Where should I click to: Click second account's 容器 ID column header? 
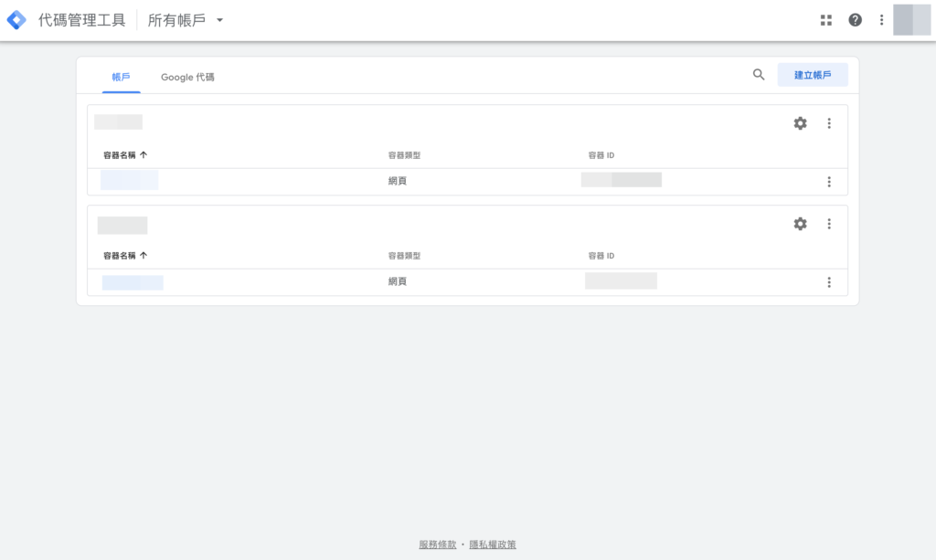601,256
